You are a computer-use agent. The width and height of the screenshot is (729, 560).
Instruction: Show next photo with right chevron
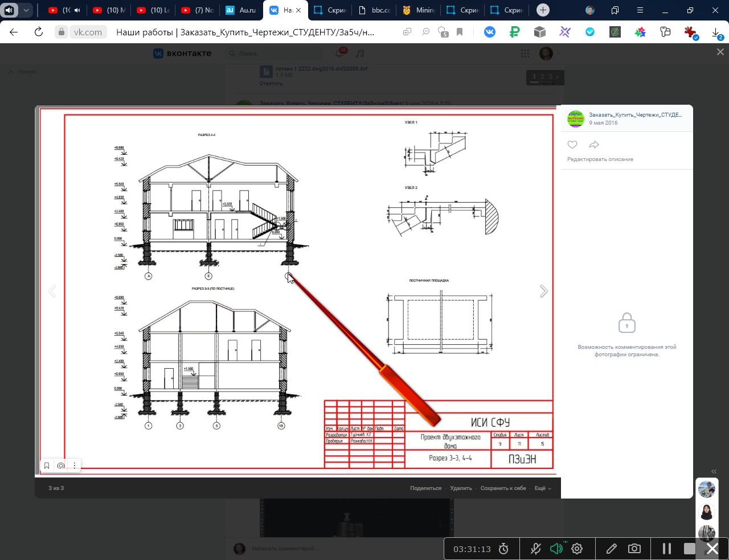click(543, 291)
